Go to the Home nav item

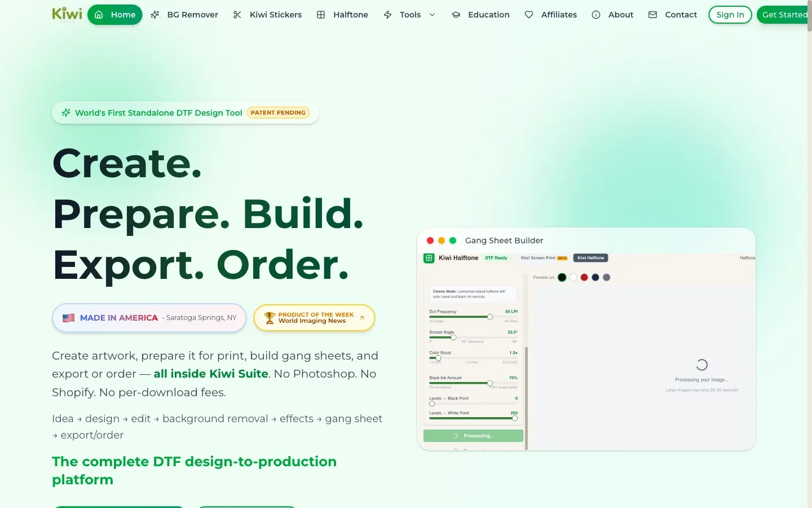[x=115, y=15]
